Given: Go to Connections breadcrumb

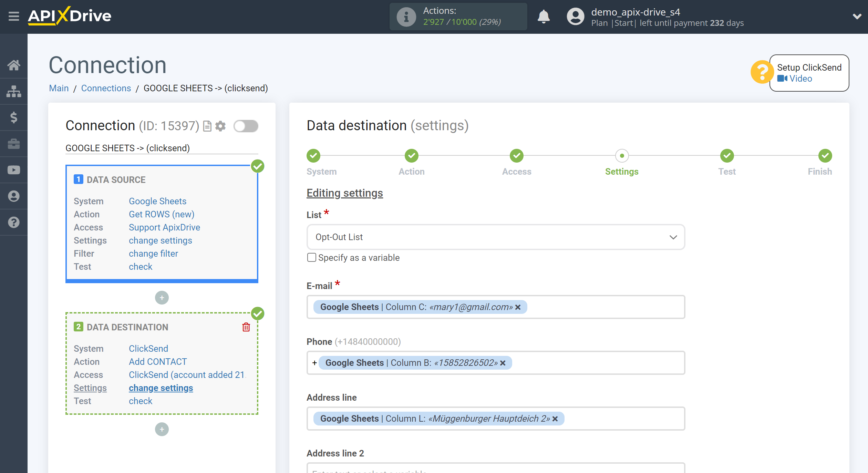Looking at the screenshot, I should click(x=106, y=88).
